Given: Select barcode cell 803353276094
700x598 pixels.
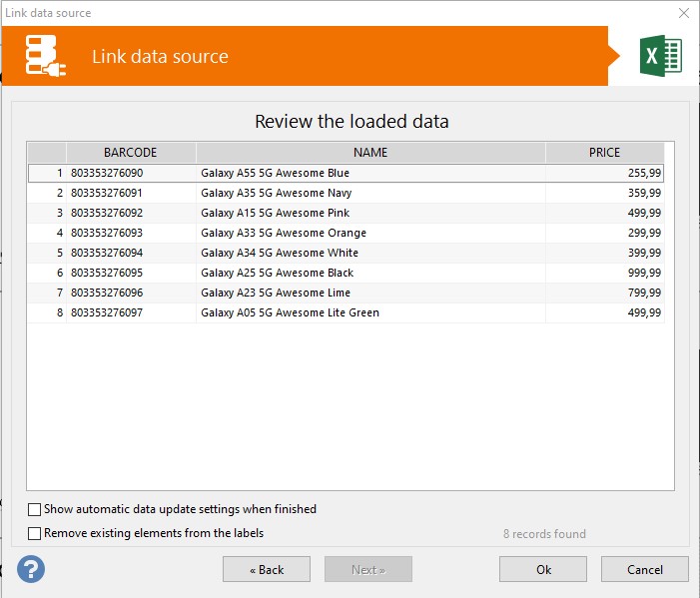Looking at the screenshot, I should pyautogui.click(x=131, y=253).
